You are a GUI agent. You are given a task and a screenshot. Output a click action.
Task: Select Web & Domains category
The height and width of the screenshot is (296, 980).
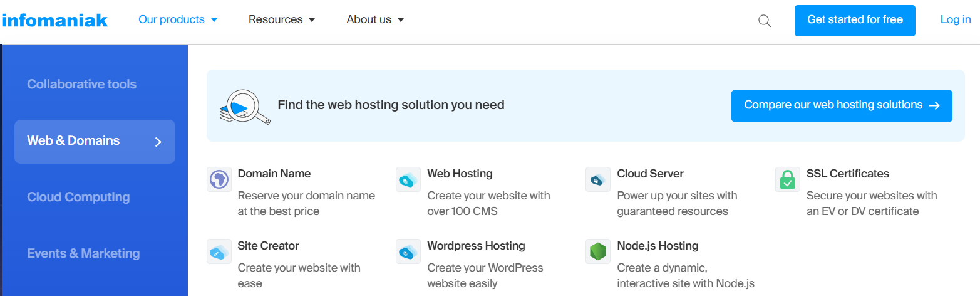point(95,142)
